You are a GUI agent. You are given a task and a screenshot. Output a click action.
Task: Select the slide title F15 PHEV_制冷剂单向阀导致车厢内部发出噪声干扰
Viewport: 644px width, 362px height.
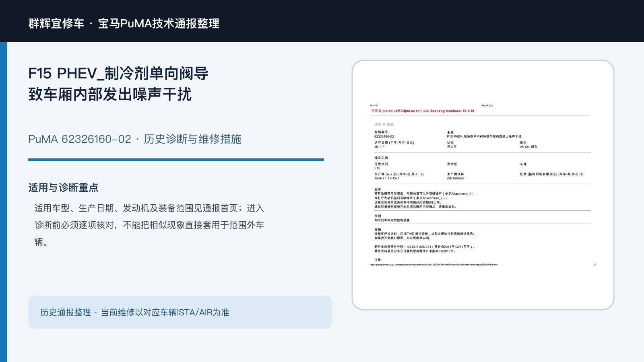coord(118,84)
